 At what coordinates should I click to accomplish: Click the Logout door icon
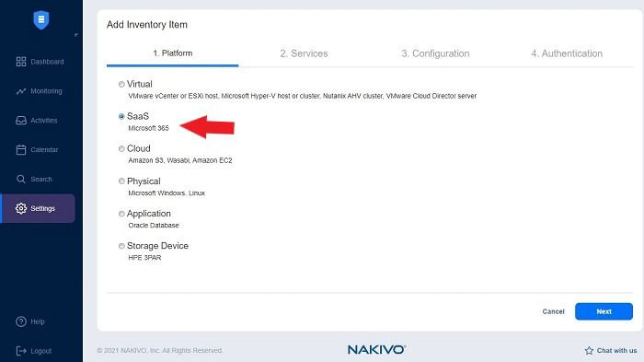pos(21,351)
